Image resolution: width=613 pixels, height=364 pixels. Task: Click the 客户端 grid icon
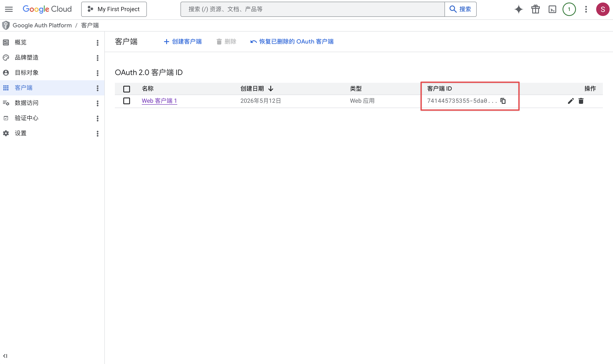[6, 88]
